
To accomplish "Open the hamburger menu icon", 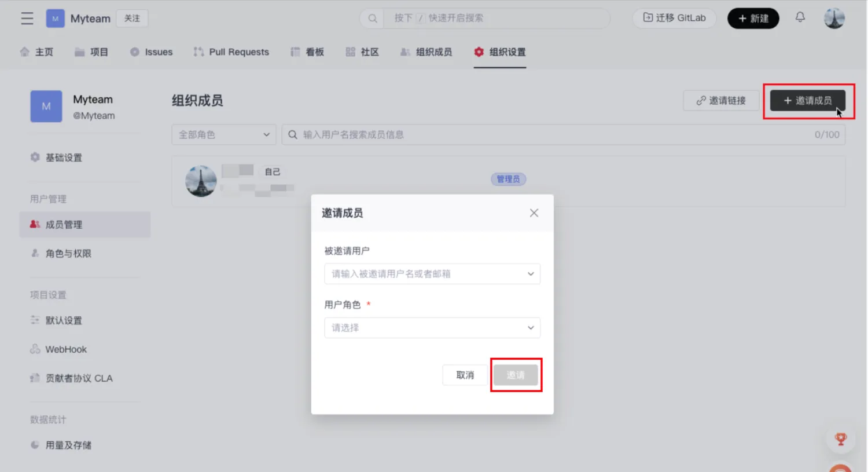I will coord(27,19).
